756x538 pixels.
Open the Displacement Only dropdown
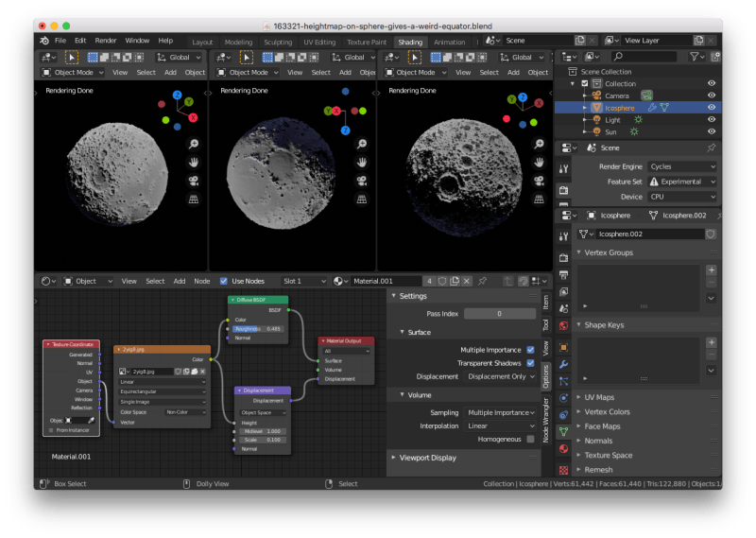click(499, 376)
